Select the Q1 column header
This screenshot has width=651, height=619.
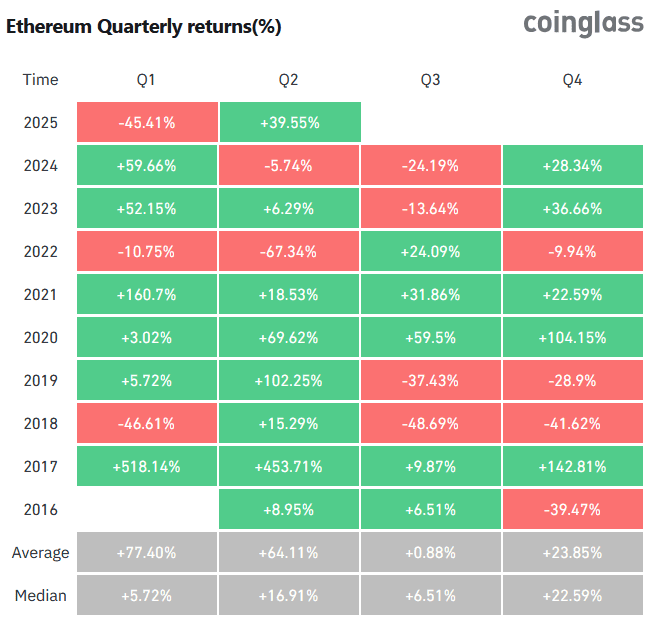tap(146, 80)
